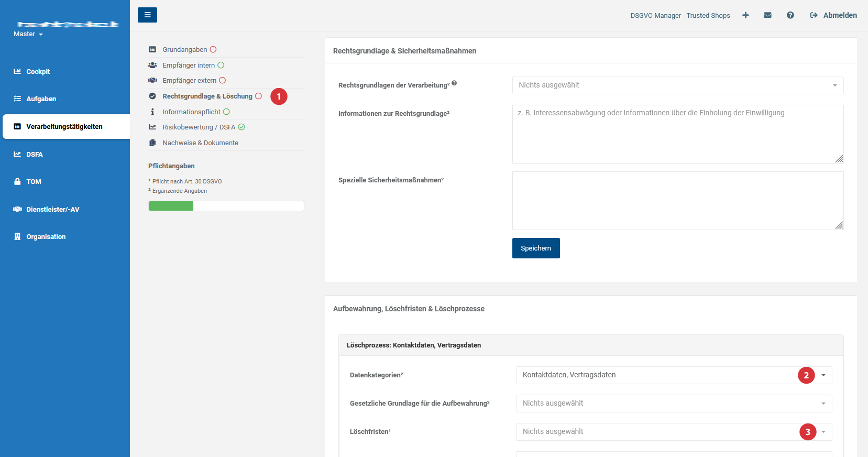Click the green checkmark status next to Risikobewertung
Viewport: 868px width, 457px height.
point(241,127)
